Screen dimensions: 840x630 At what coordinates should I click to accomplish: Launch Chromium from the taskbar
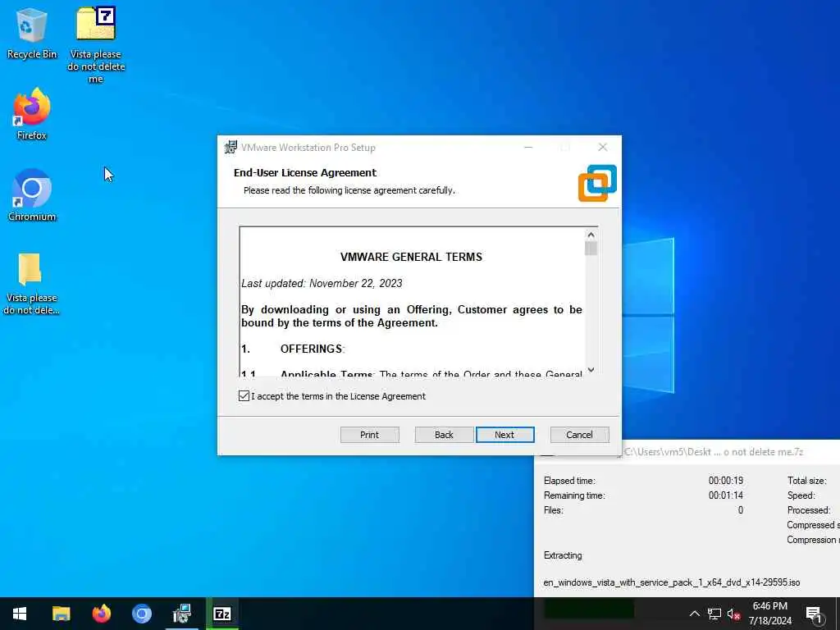[142, 614]
